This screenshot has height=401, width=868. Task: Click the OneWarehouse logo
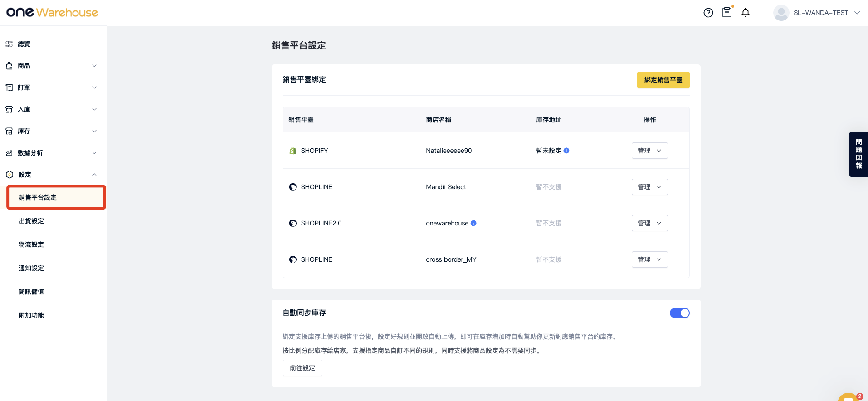tap(52, 12)
